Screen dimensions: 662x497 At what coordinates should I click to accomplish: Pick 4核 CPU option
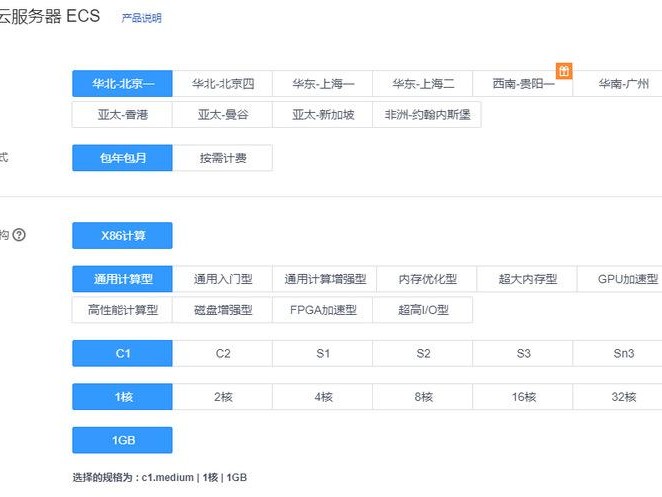pyautogui.click(x=323, y=397)
